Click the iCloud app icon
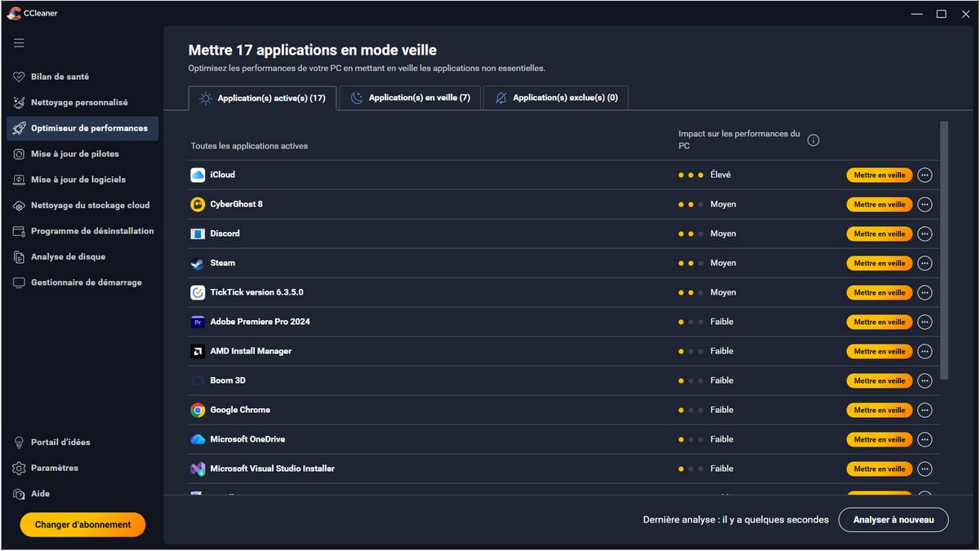 click(198, 175)
